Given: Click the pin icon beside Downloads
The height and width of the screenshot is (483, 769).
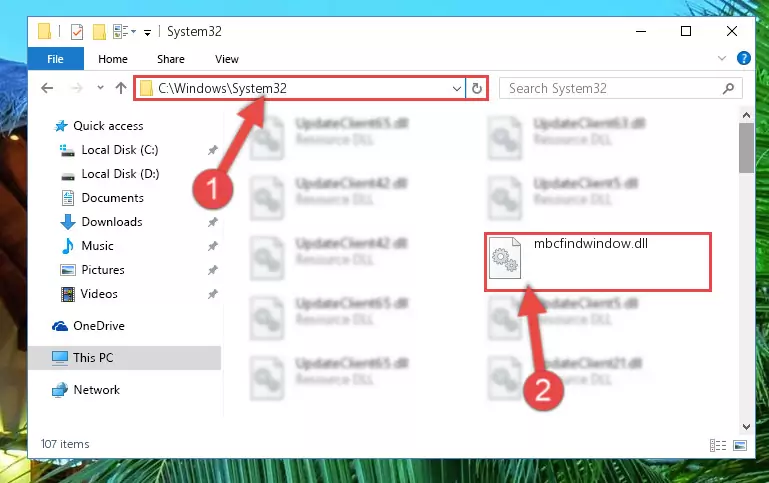Looking at the screenshot, I should click(212, 222).
